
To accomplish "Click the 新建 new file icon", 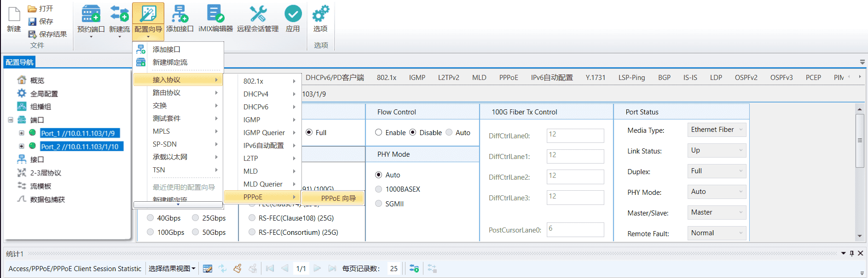I will pos(14,15).
